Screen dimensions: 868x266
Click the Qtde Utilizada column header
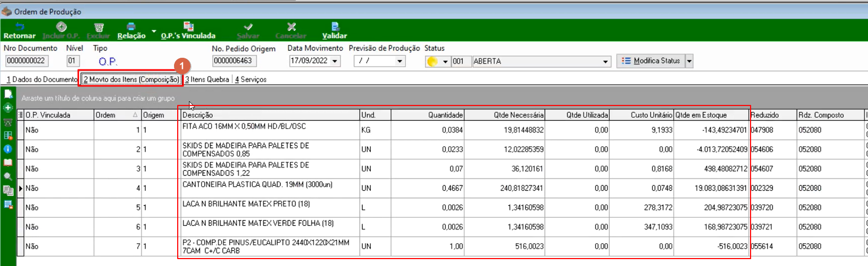[577, 115]
